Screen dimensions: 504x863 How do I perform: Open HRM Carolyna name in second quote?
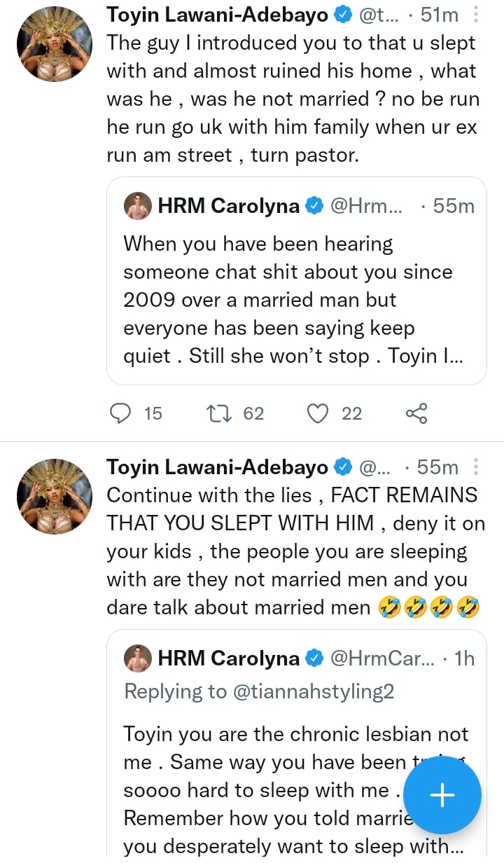[x=229, y=658]
